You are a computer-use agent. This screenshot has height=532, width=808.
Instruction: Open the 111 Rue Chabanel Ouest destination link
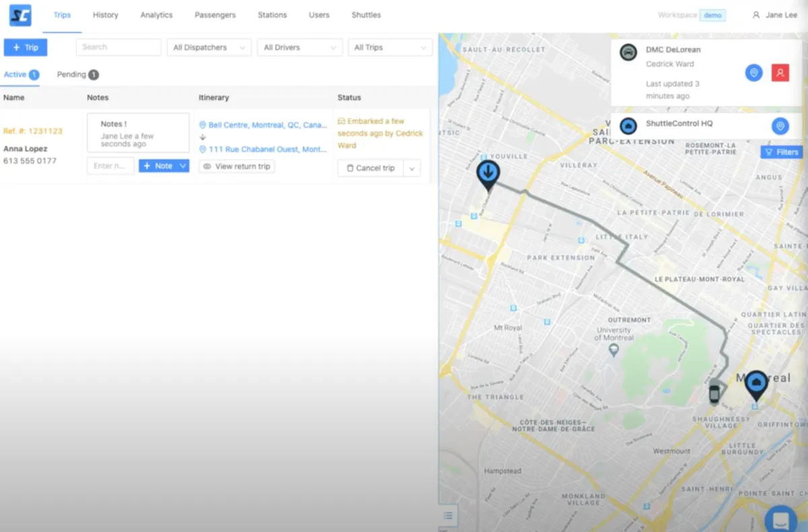(263, 149)
